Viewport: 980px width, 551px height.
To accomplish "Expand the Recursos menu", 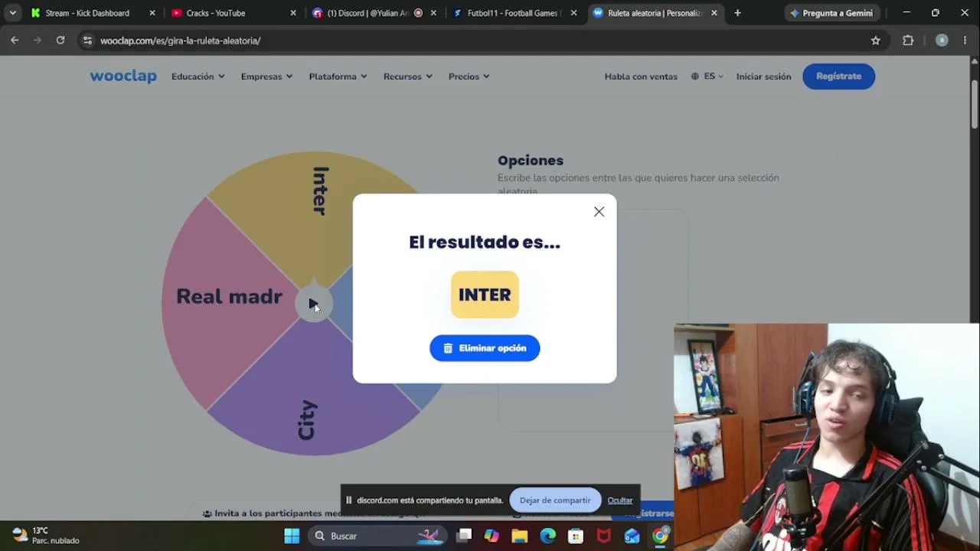I will [407, 77].
